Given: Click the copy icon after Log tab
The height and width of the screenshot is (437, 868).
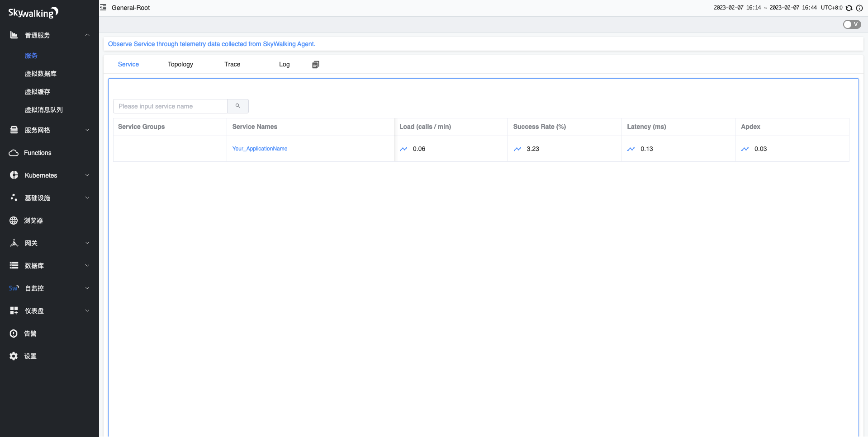Looking at the screenshot, I should 315,65.
